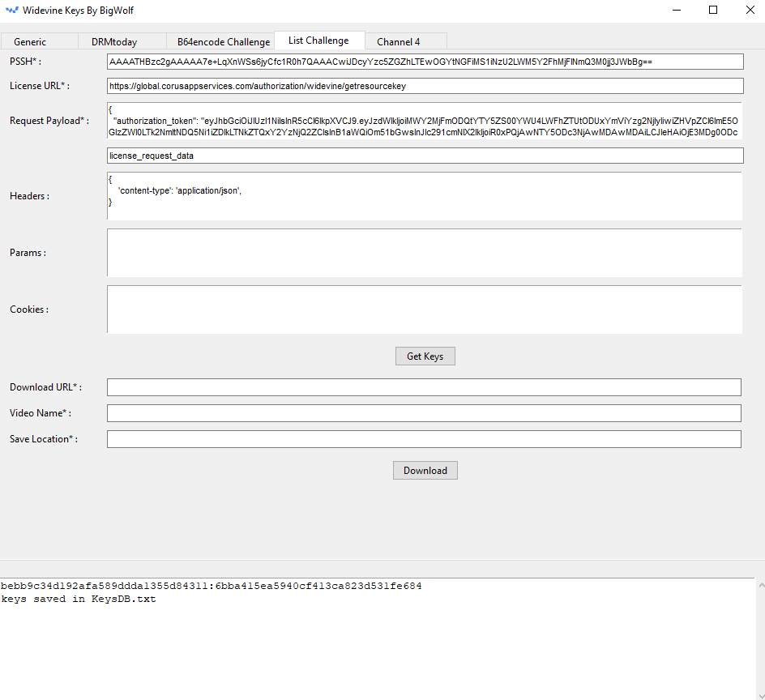
Task: Click the Download button
Action: pos(425,470)
